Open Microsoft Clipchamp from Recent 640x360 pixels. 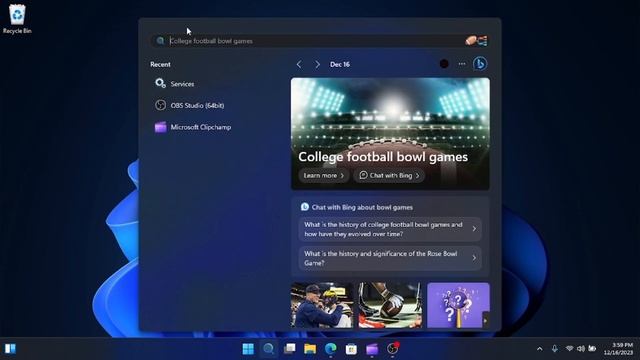click(x=215, y=127)
